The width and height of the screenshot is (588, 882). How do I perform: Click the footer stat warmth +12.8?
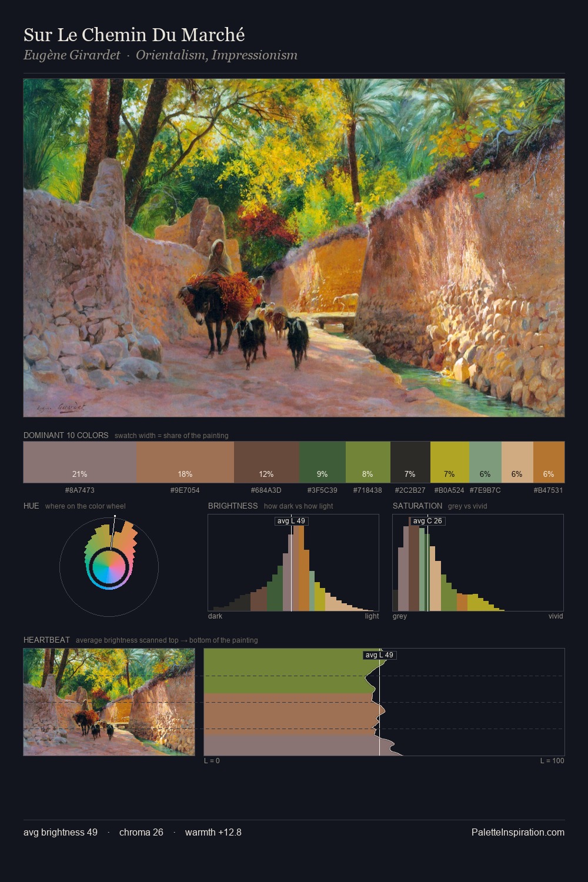click(x=213, y=833)
